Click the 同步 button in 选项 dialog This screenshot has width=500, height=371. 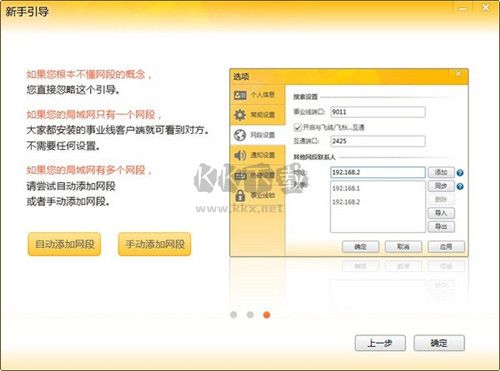(x=441, y=186)
